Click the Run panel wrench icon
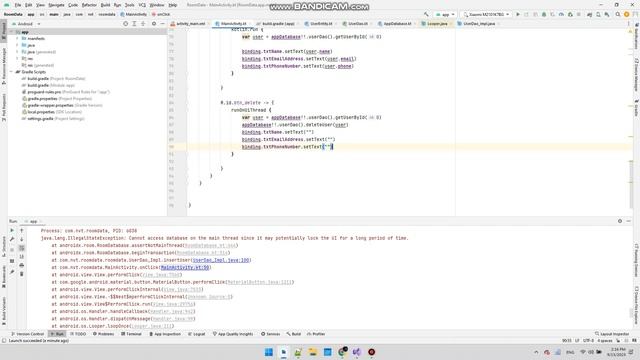This screenshot has width=640, height=360. [x=12, y=239]
